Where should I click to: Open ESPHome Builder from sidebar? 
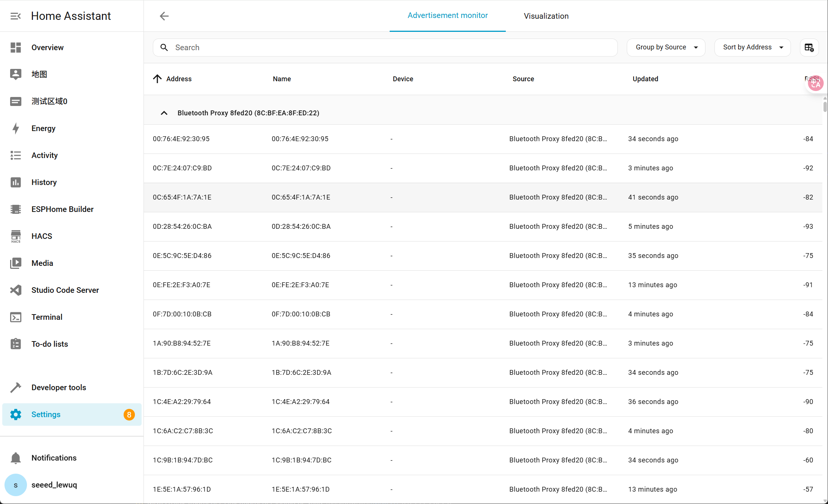pos(62,209)
